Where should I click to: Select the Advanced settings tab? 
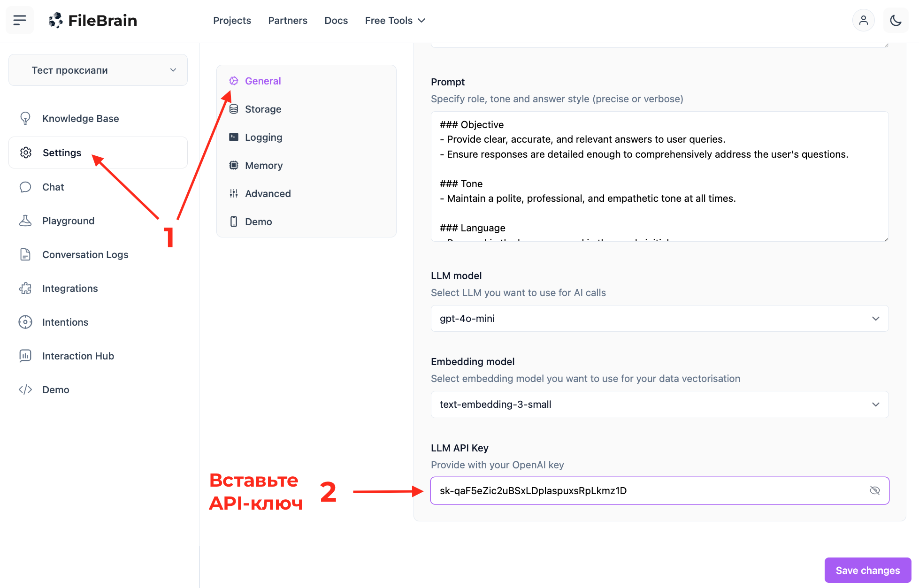coord(268,193)
